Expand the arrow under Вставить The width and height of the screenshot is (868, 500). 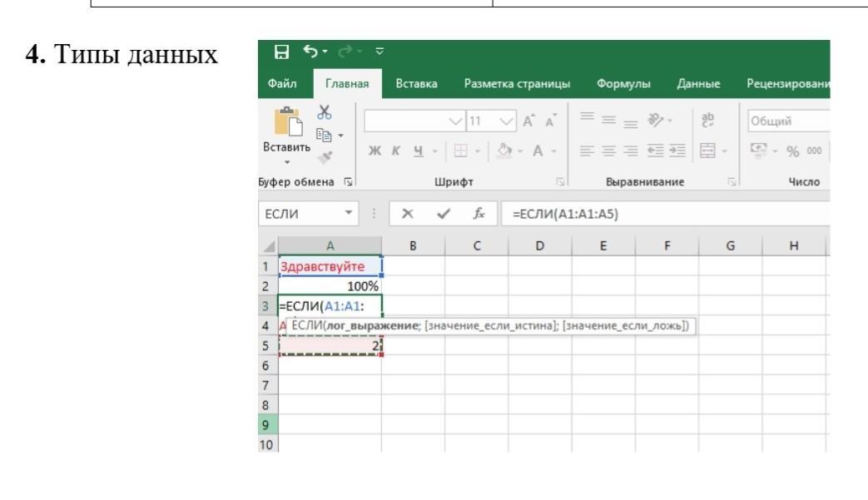[287, 162]
